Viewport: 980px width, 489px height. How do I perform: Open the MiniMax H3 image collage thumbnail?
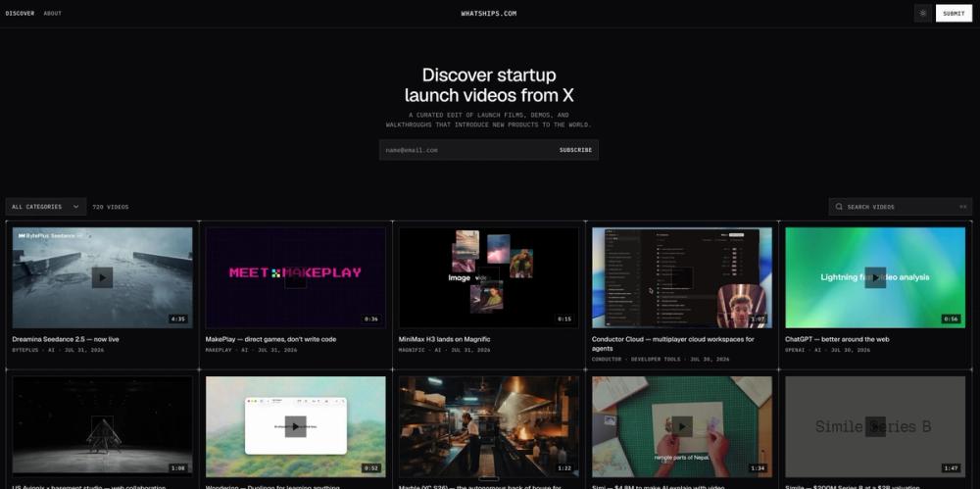coord(489,277)
